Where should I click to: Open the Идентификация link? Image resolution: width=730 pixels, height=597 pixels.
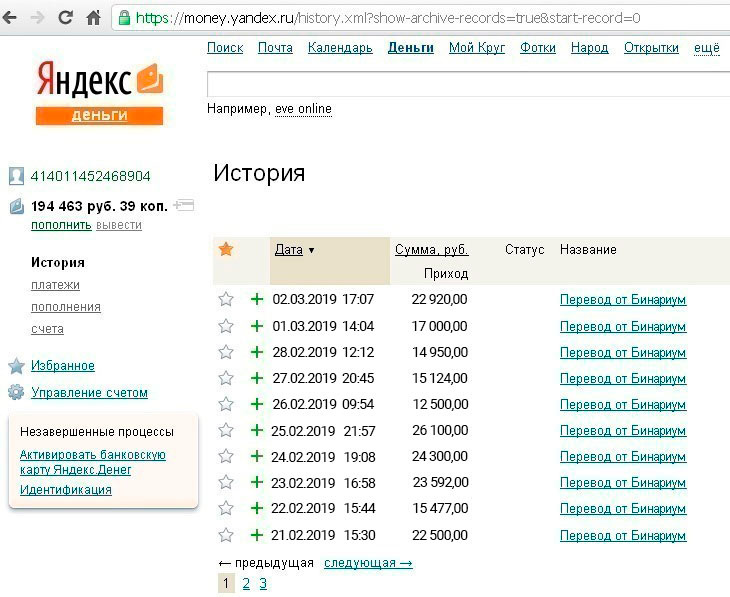click(66, 490)
